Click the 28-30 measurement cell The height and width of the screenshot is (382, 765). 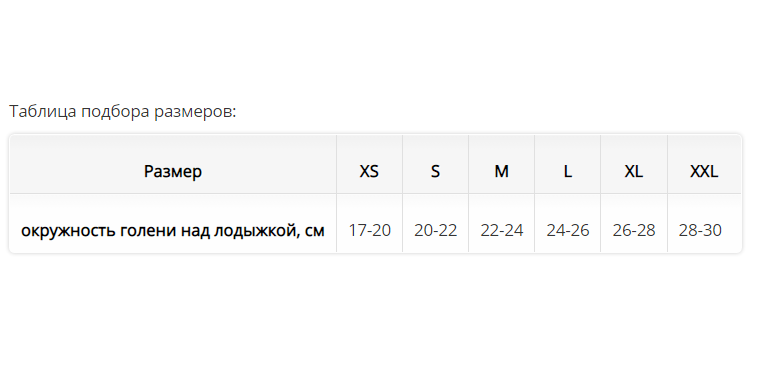click(700, 230)
